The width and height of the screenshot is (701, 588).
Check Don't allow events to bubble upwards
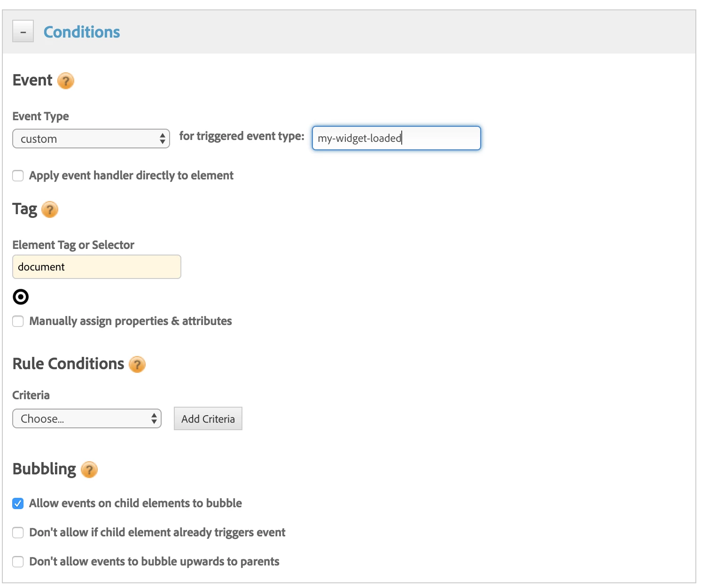[x=18, y=562]
